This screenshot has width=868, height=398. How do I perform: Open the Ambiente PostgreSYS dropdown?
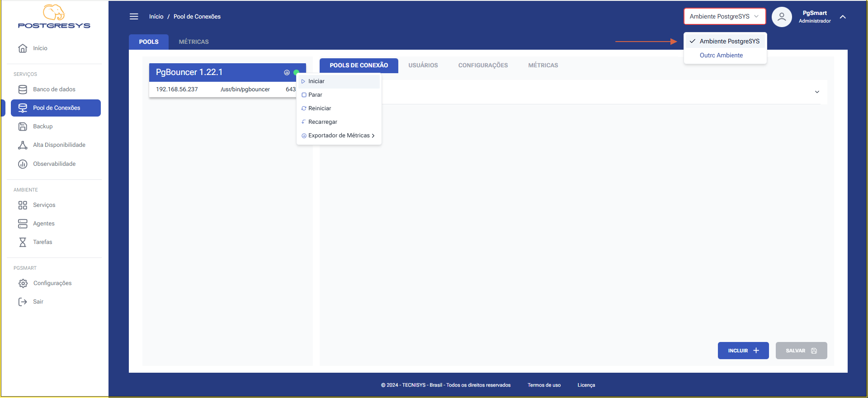[725, 16]
